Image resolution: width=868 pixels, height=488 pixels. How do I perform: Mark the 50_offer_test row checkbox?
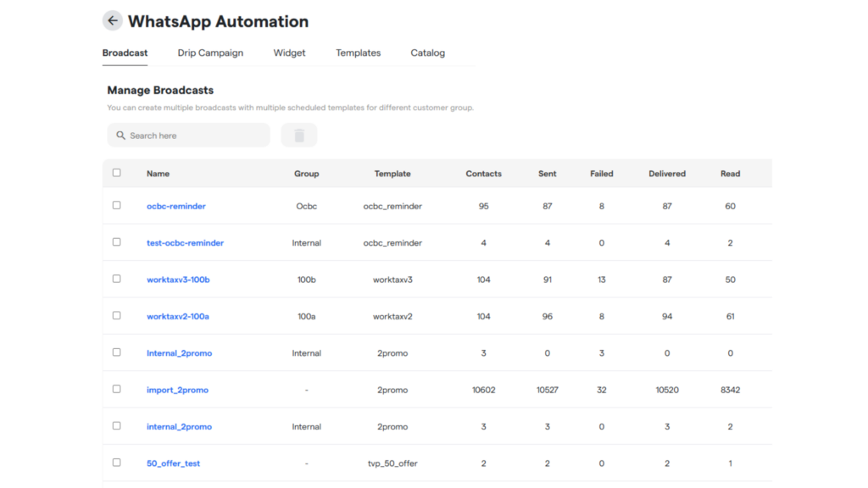point(117,463)
